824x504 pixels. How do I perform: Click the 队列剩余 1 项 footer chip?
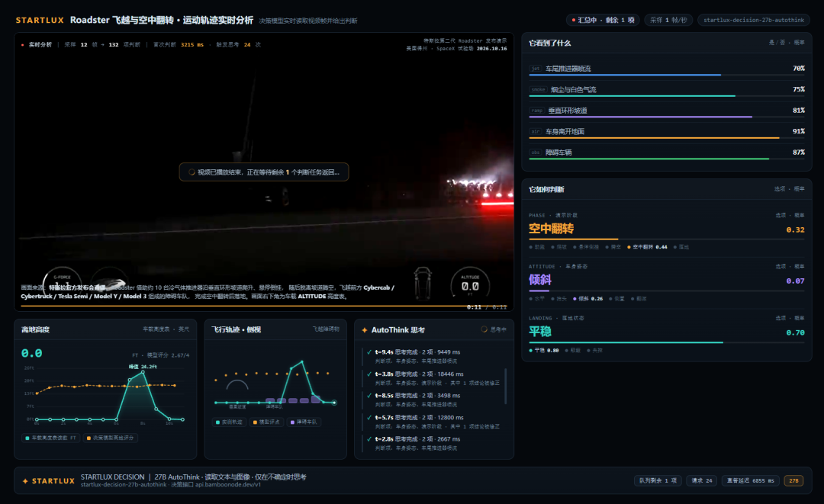[x=658, y=481]
